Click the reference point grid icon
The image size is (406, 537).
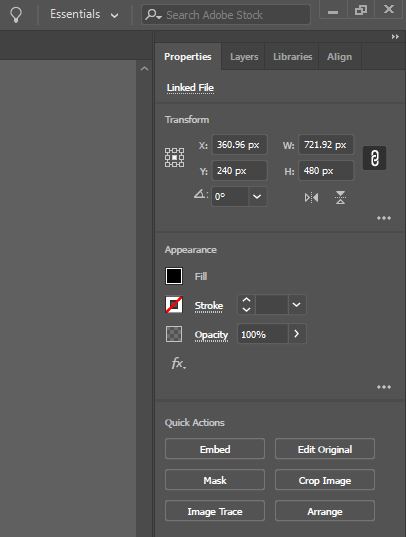click(x=174, y=158)
